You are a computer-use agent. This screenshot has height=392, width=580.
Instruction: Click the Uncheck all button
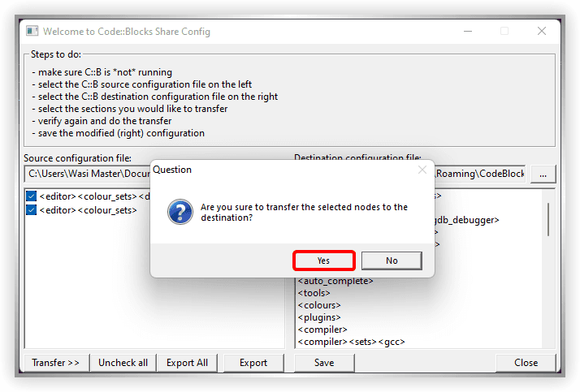pos(123,363)
